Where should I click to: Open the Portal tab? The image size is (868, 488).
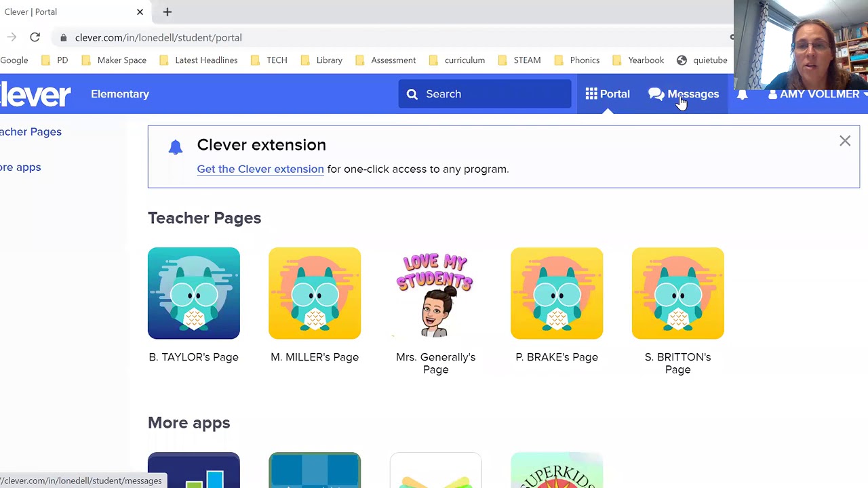coord(608,94)
